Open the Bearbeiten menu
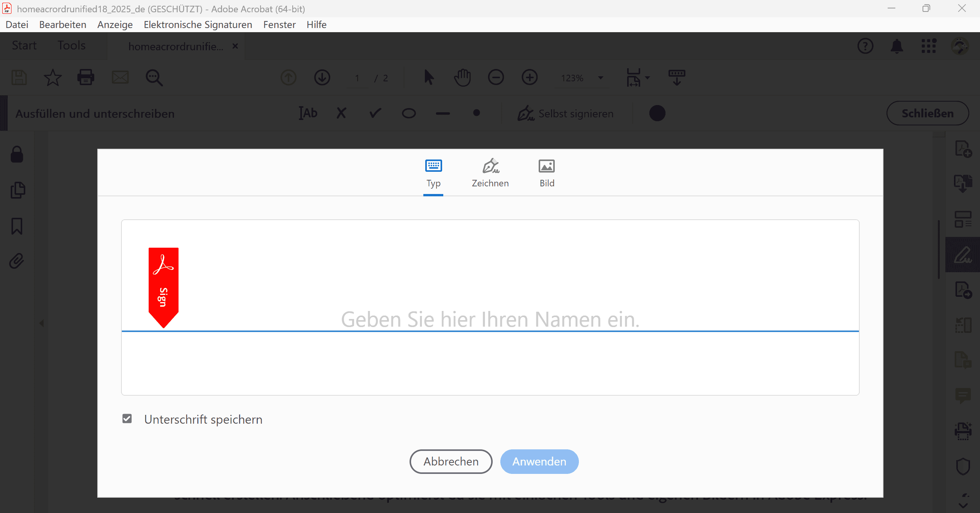The image size is (980, 513). (62, 25)
